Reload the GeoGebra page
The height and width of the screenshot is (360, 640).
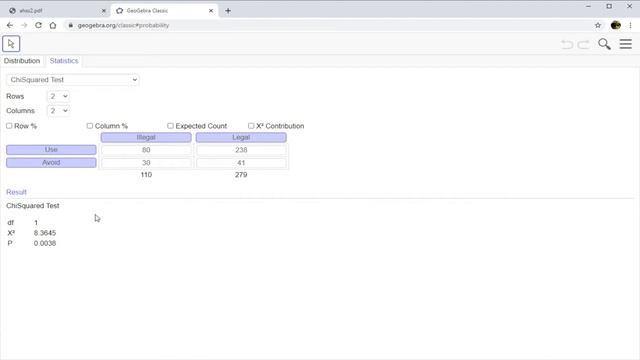click(x=38, y=25)
